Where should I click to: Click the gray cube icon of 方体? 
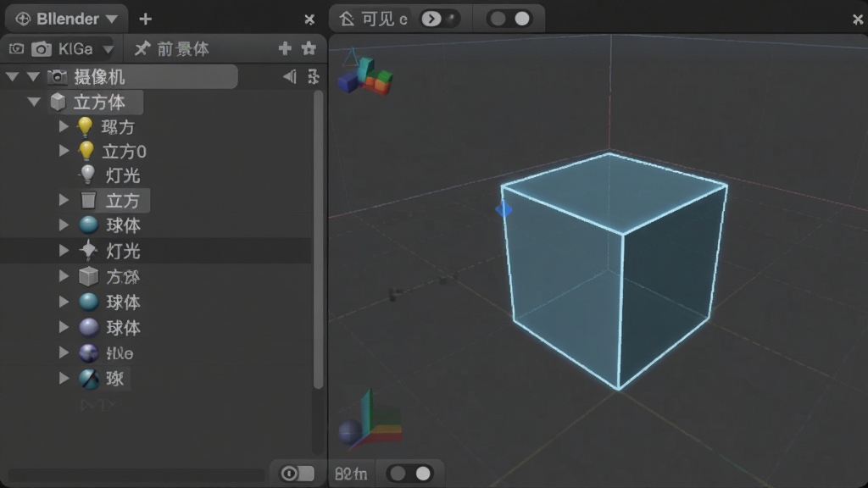coord(88,276)
